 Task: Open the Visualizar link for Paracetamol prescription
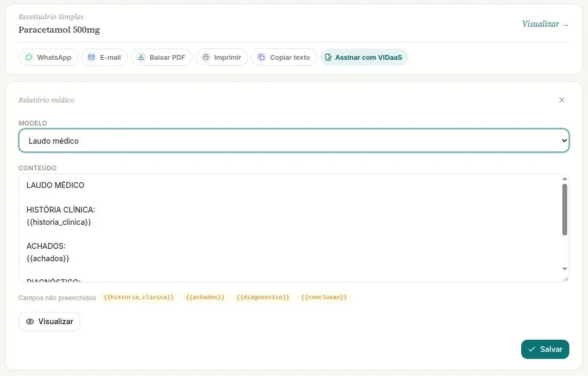(545, 24)
